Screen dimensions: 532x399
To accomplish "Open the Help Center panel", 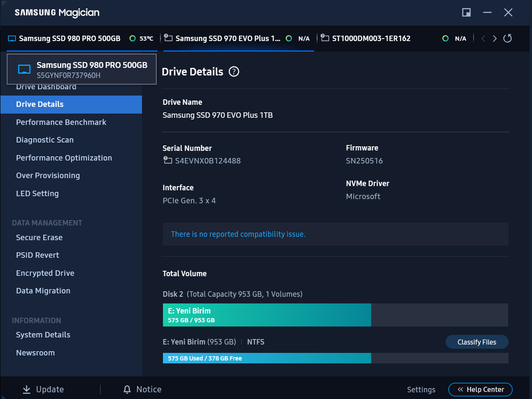I will click(x=480, y=389).
